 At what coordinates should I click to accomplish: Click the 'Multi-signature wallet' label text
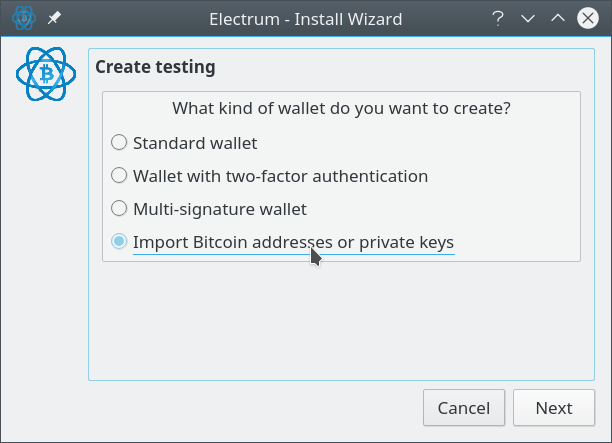pos(220,210)
